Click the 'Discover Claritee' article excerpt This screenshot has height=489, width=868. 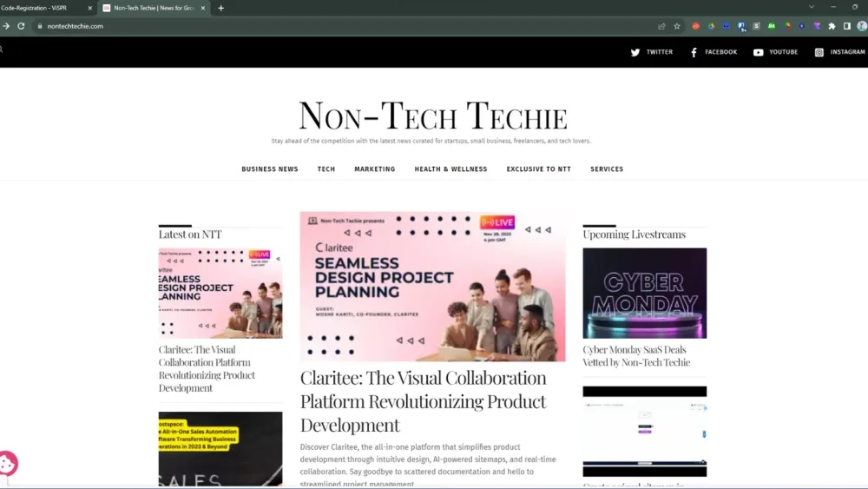[x=428, y=466]
